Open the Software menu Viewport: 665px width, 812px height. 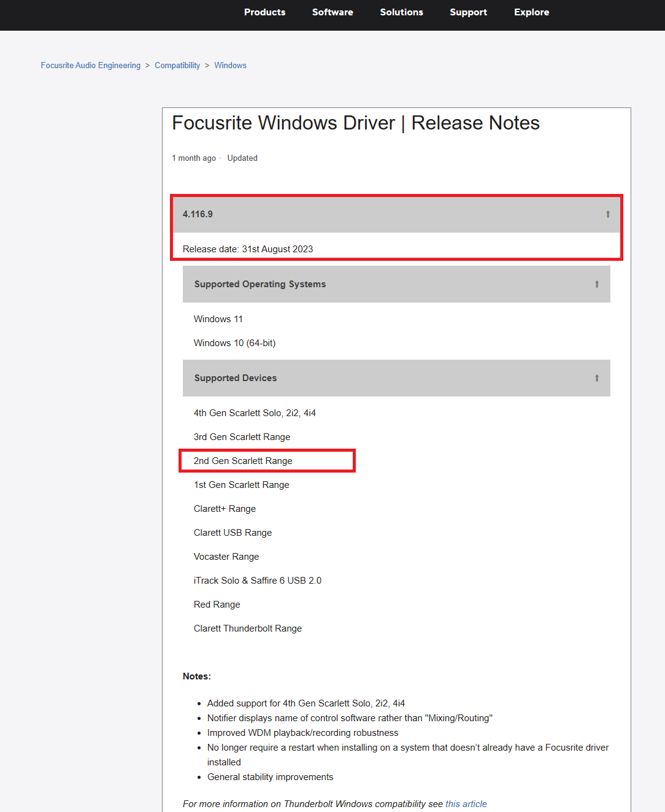(332, 12)
